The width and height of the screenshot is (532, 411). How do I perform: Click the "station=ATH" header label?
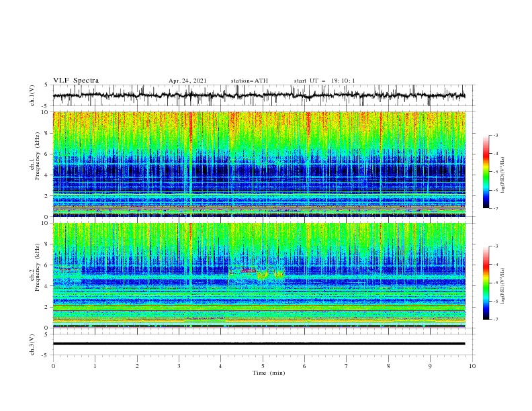pos(249,81)
